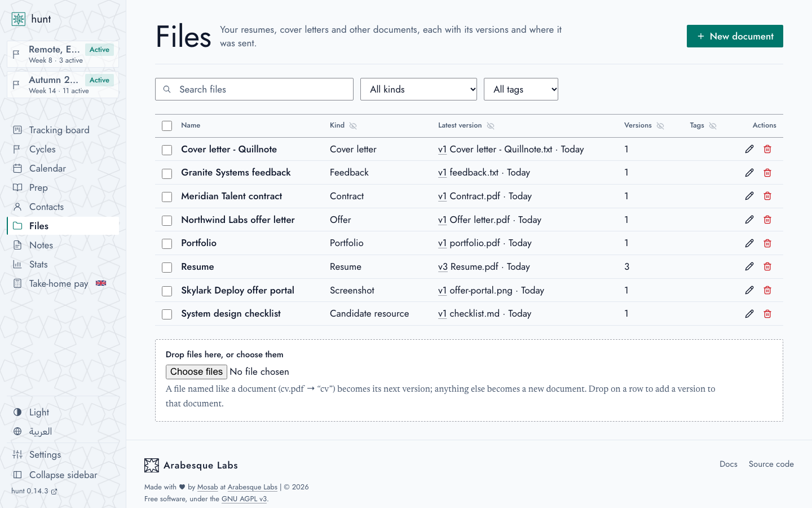Viewport: 812px width, 508px height.
Task: Click trash icon for Cover letter - Quillnote
Action: point(767,149)
